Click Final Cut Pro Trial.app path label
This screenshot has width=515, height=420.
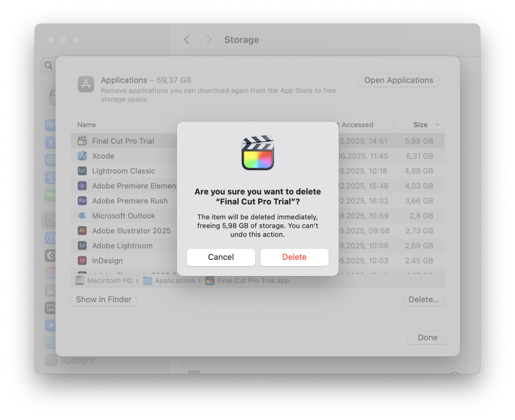(253, 280)
